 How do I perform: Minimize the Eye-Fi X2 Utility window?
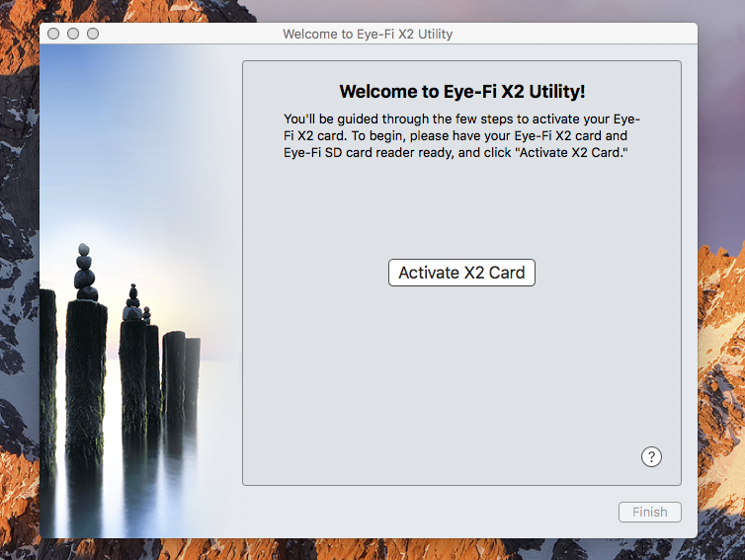[73, 34]
